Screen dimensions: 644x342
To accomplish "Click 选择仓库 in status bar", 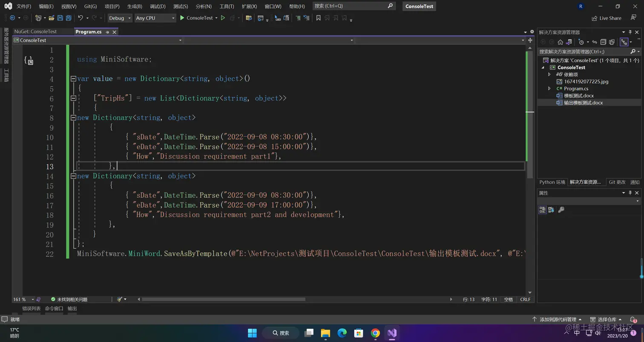I will coord(606,319).
